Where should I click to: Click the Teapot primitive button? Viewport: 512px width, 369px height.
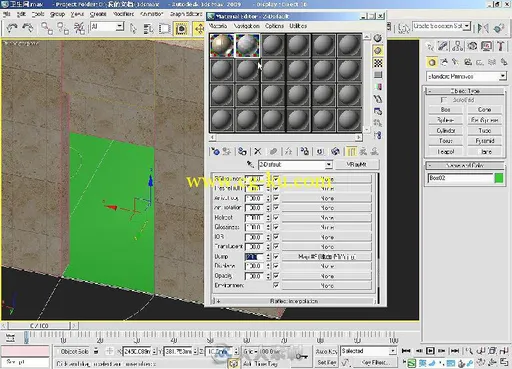[445, 152]
